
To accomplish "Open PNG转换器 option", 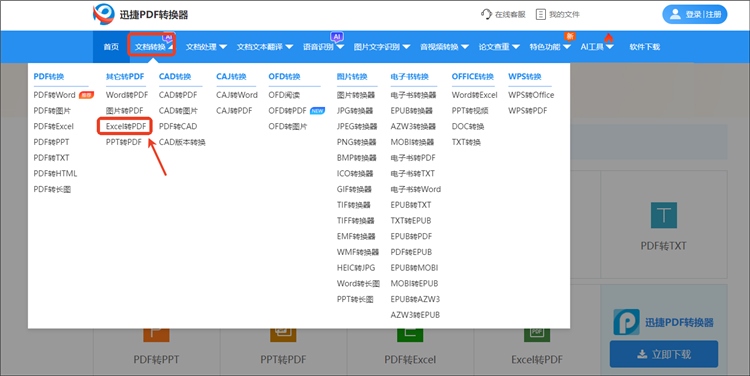I will (x=356, y=142).
